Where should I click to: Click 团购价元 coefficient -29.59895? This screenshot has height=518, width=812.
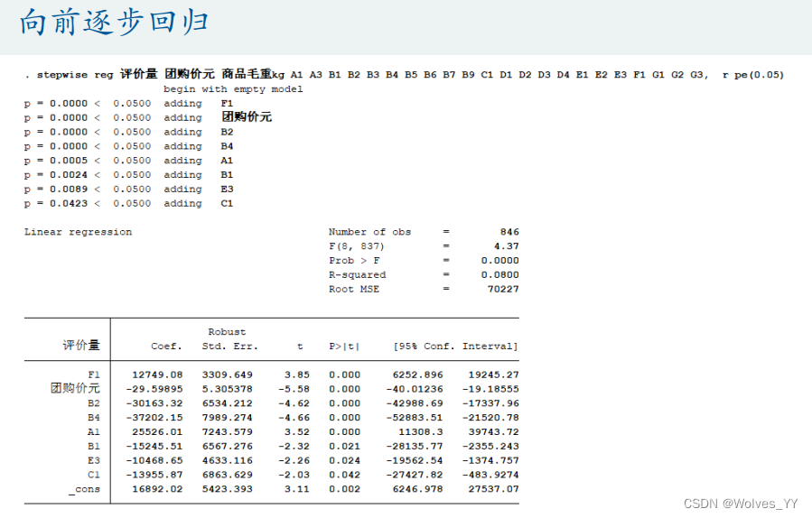[x=154, y=389]
